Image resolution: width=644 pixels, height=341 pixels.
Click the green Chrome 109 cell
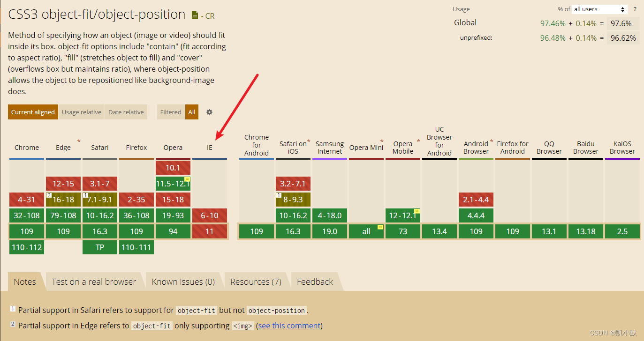[x=27, y=231]
